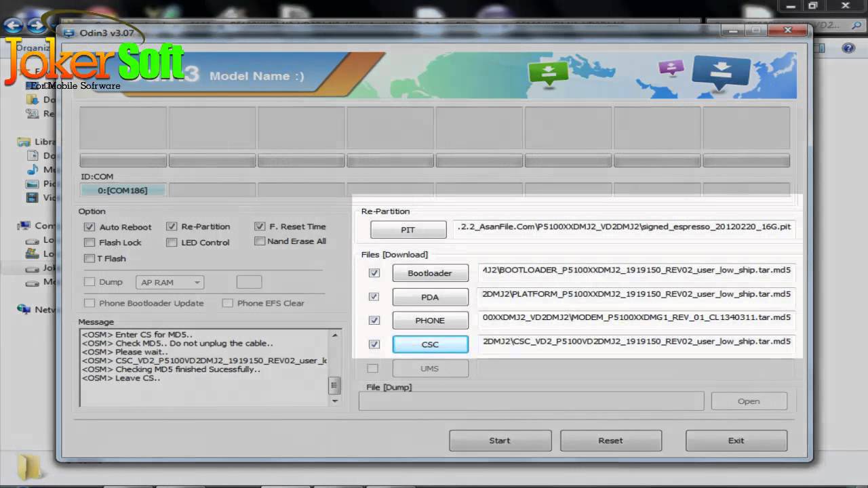868x488 pixels.
Task: Enable the LED Control checkbox
Action: point(172,243)
